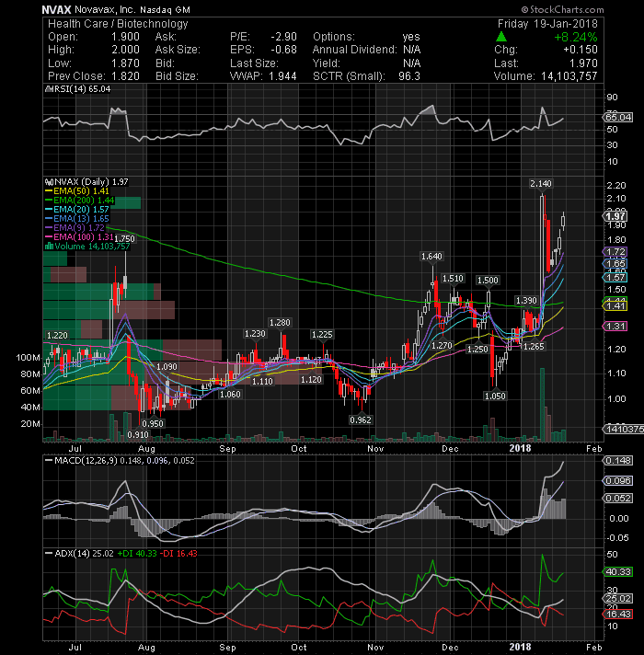The height and width of the screenshot is (655, 644).
Task: Click the 0.950 low price label
Action: (153, 423)
